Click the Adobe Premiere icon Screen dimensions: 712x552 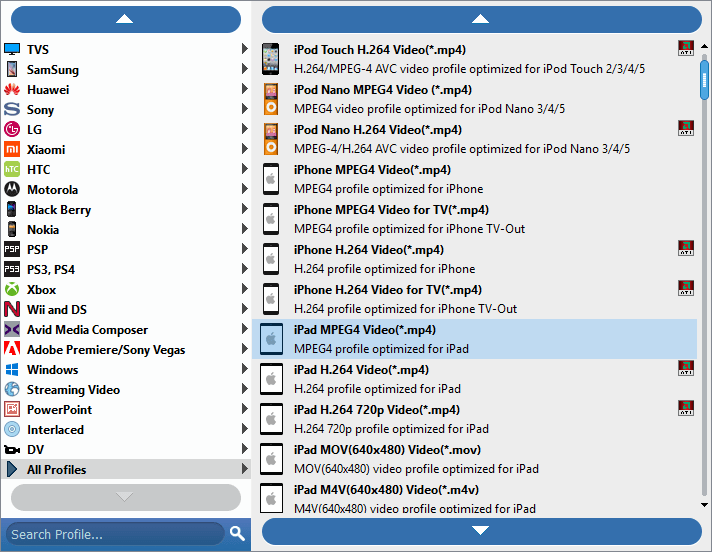pyautogui.click(x=12, y=349)
